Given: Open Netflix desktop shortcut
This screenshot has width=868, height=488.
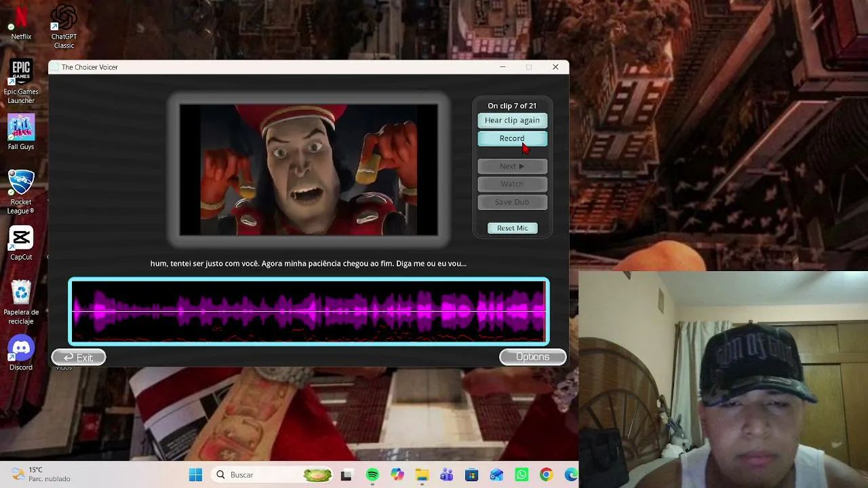Looking at the screenshot, I should pos(21,22).
